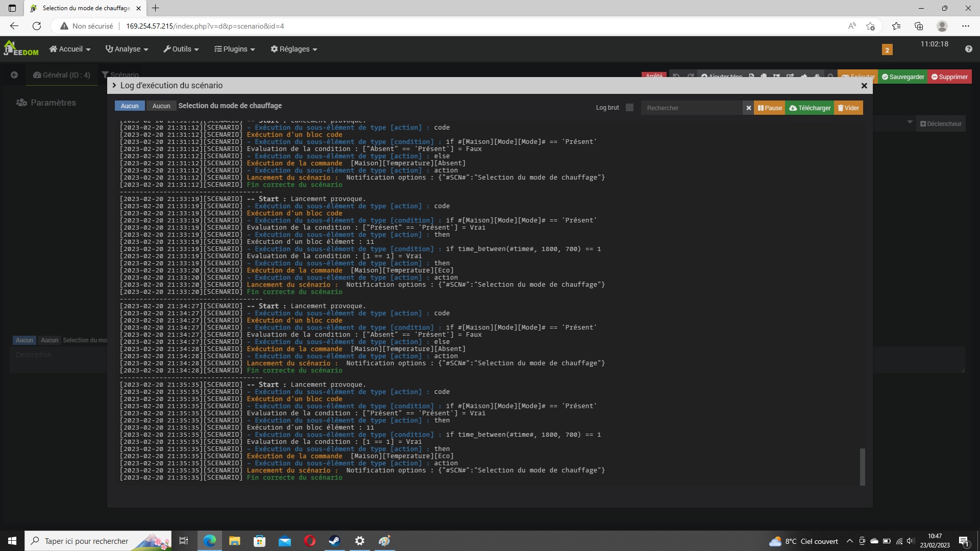Click the browser refresh icon

click(x=37, y=26)
